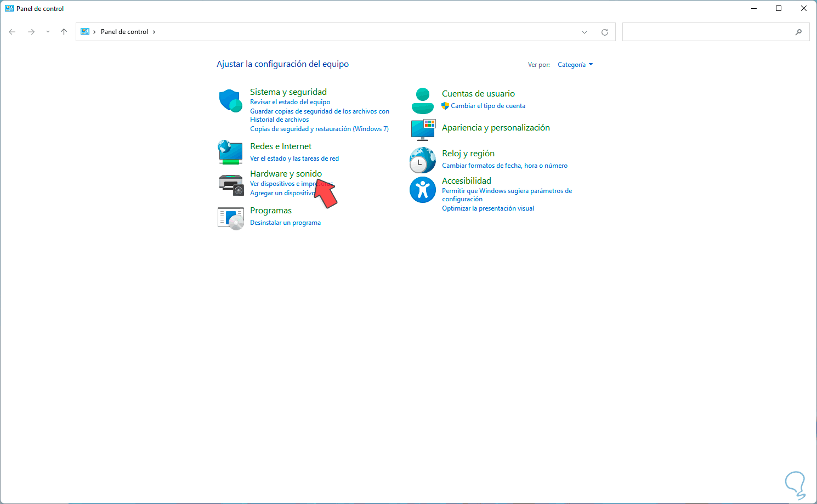Screen dimensions: 817x504
Task: Go up one level with the up arrow
Action: pos(64,32)
